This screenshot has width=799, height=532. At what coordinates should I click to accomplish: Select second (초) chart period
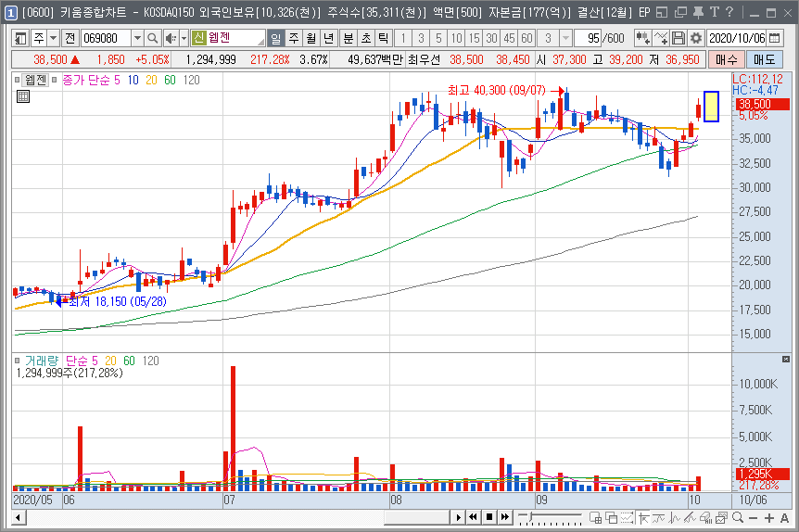pos(366,38)
